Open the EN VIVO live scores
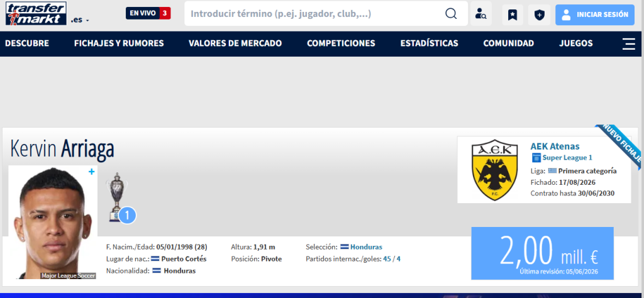This screenshot has height=298, width=644. pyautogui.click(x=148, y=14)
